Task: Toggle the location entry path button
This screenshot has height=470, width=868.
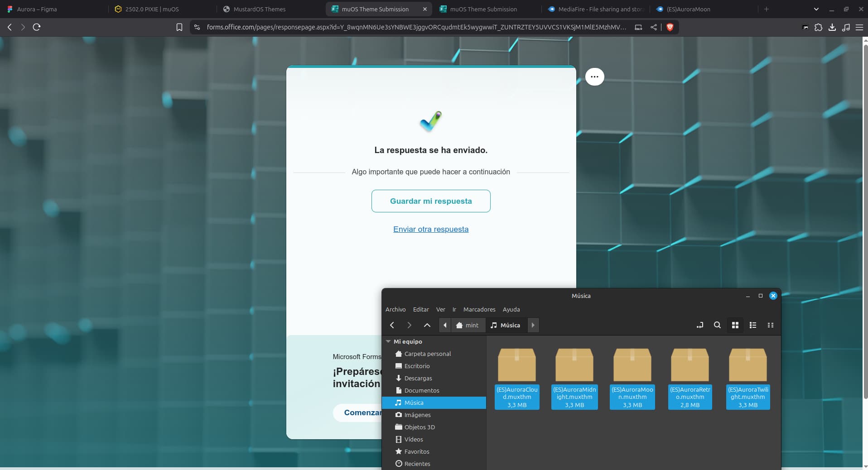Action: coord(700,325)
